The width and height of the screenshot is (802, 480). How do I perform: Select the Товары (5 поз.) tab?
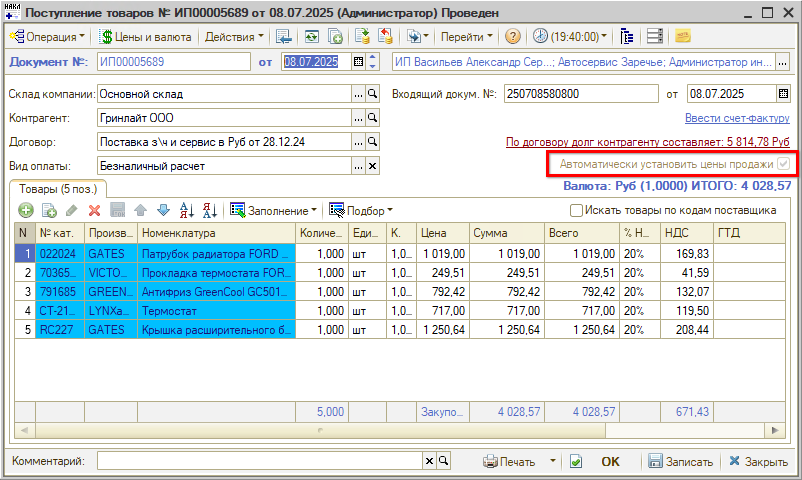click(x=57, y=188)
